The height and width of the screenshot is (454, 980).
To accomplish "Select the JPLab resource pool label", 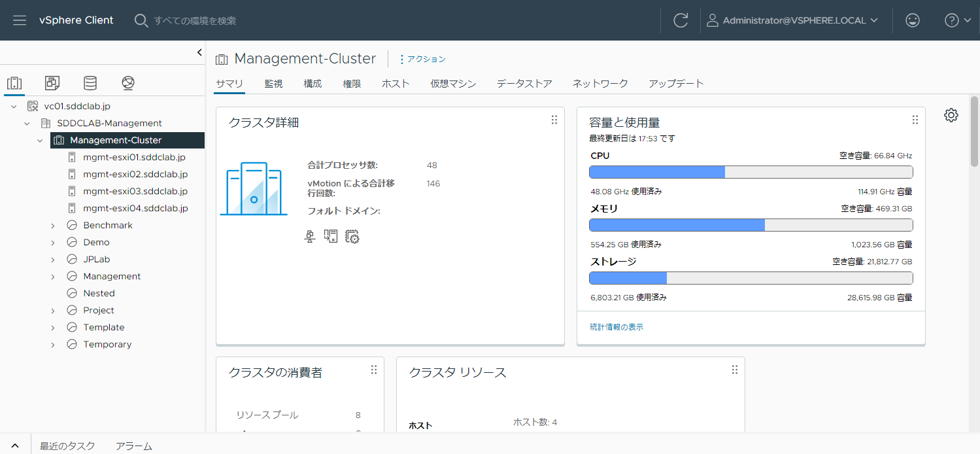I will tap(97, 259).
